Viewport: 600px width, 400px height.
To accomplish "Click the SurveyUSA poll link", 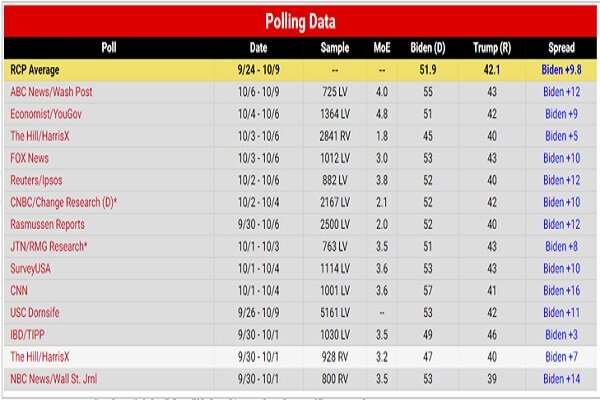I will (30, 269).
